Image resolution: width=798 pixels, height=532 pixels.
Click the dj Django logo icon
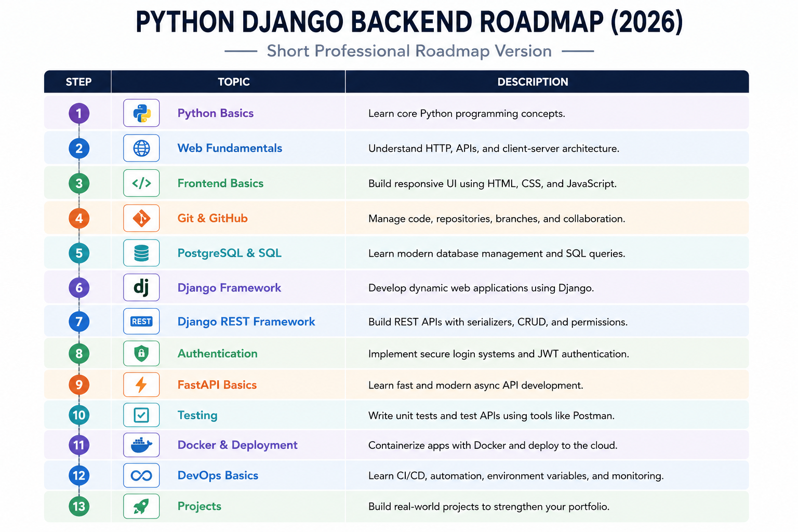pos(141,287)
